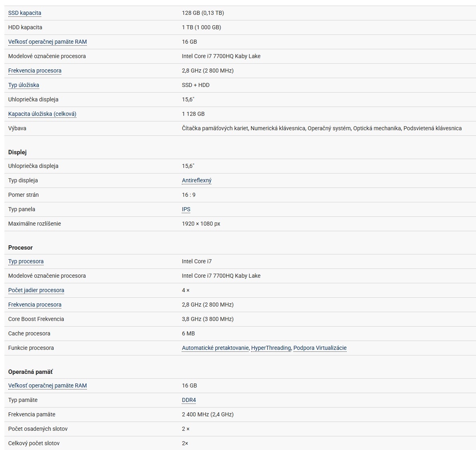
Task: Open the HyperThreading link
Action: tap(271, 348)
